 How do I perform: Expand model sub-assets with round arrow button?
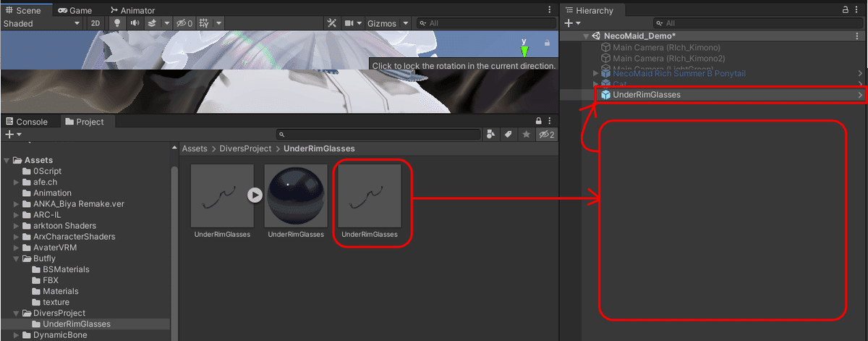254,195
